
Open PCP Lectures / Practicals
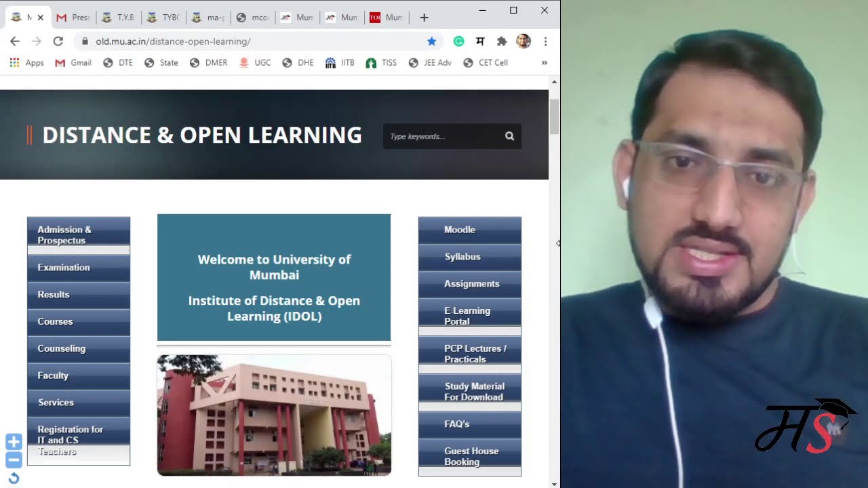pos(470,354)
